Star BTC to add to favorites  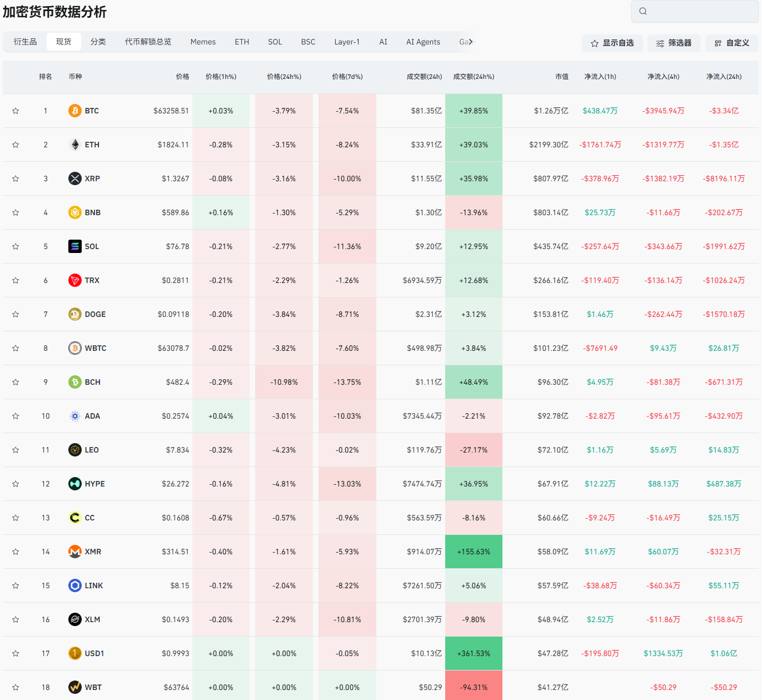(16, 111)
